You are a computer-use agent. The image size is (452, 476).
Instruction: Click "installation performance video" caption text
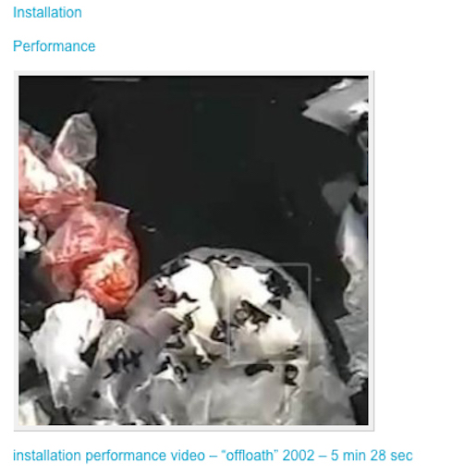click(x=109, y=456)
